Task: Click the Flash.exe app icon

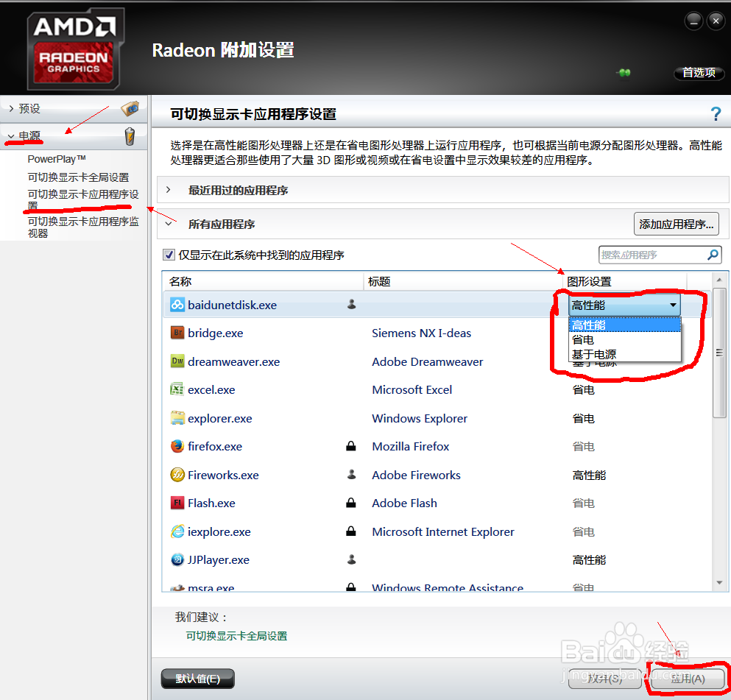Action: click(177, 503)
